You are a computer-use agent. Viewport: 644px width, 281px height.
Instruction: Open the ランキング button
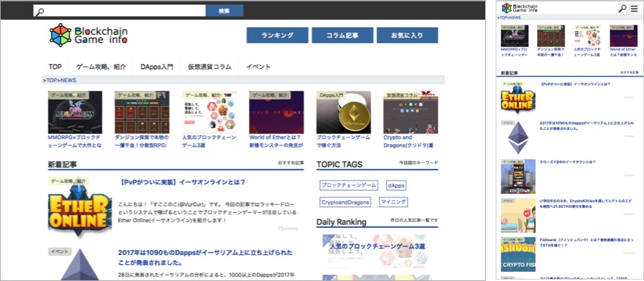[x=277, y=35]
